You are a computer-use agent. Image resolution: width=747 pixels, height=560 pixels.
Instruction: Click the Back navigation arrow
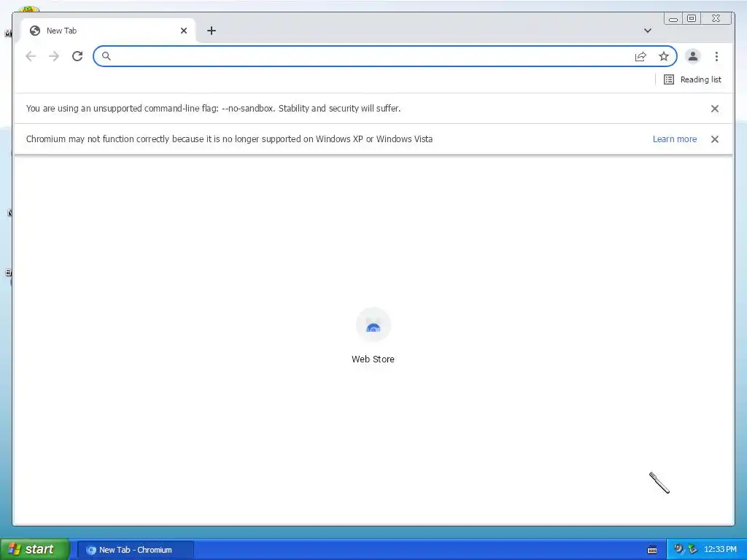click(31, 56)
